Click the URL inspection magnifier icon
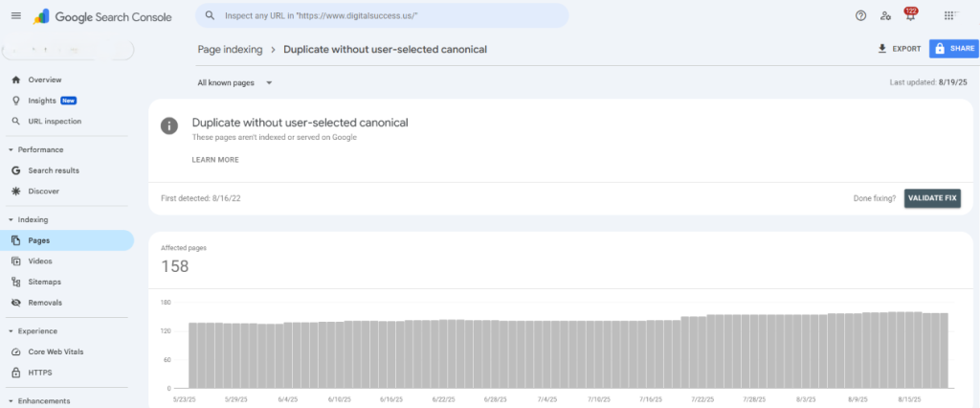Viewport: 980px width, 408px height. (16, 122)
